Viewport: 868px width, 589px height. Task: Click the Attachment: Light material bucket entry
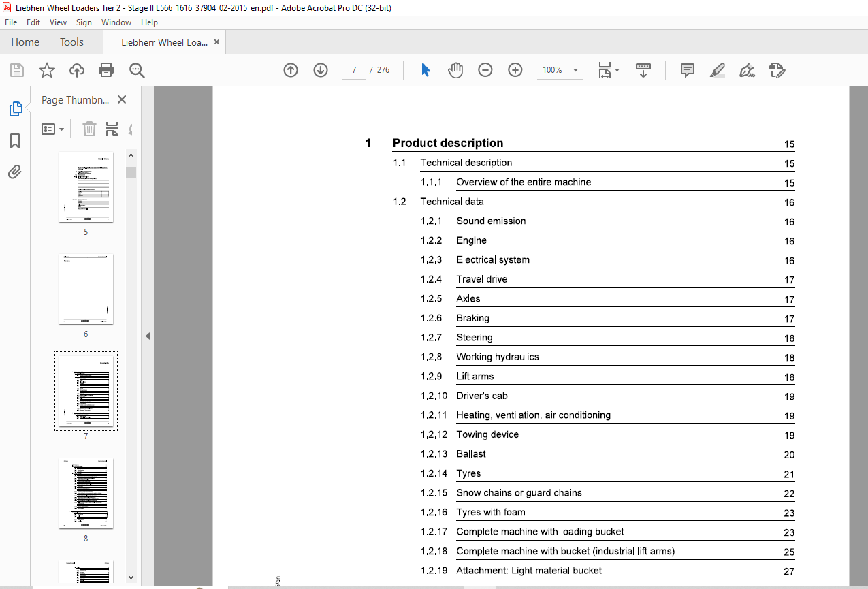(x=529, y=571)
